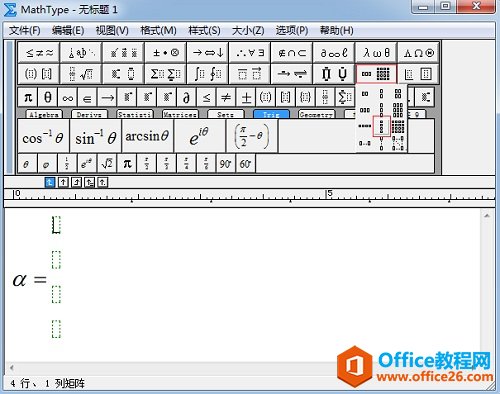Insert the 90° item
Image resolution: width=500 pixels, height=394 pixels.
pos(226,164)
